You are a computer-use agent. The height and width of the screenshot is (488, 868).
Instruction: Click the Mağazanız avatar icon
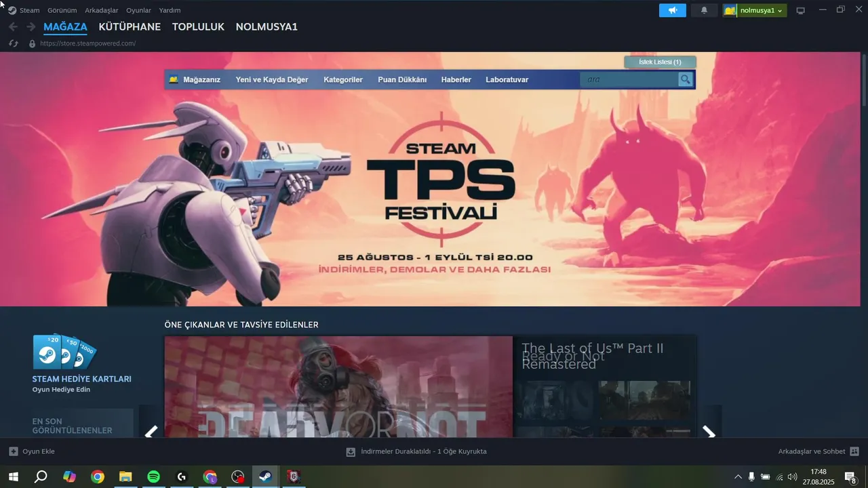pos(174,79)
